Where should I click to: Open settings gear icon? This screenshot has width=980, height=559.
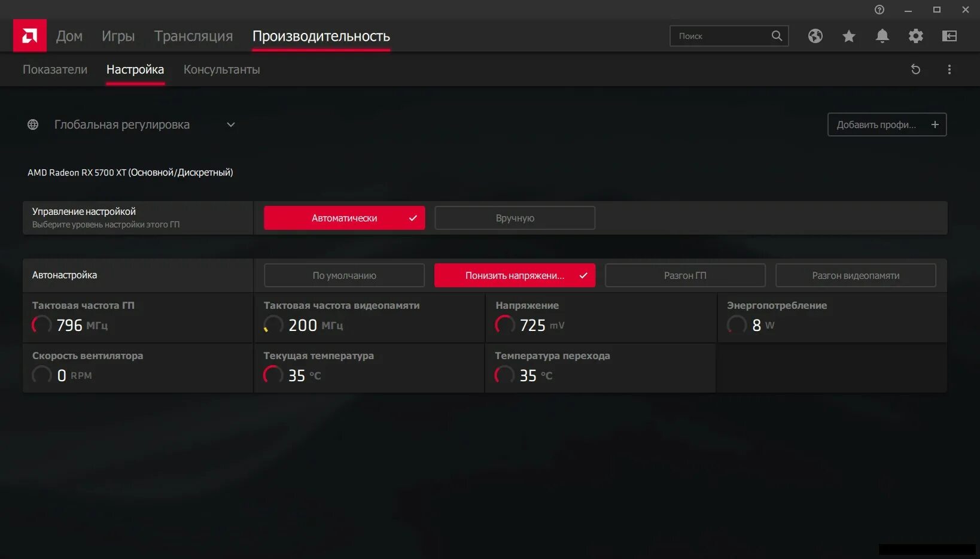(915, 36)
